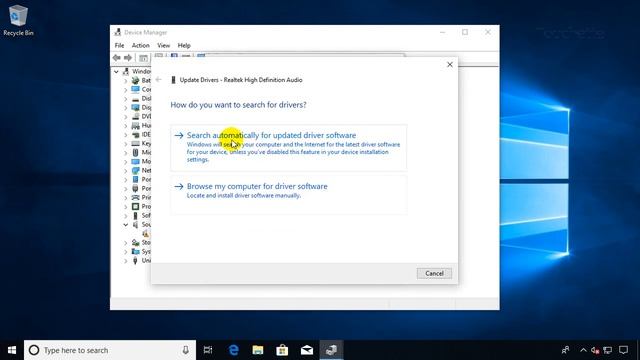Viewport: 640px width, 360px height.
Task: Select the Sound controllers speaker icon
Action: click(x=135, y=224)
